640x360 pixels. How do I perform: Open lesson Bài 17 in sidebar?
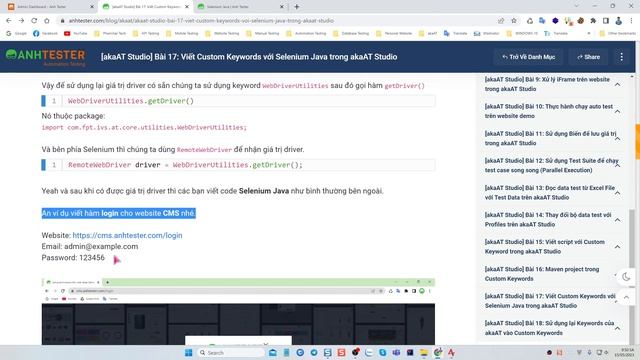coord(550,301)
